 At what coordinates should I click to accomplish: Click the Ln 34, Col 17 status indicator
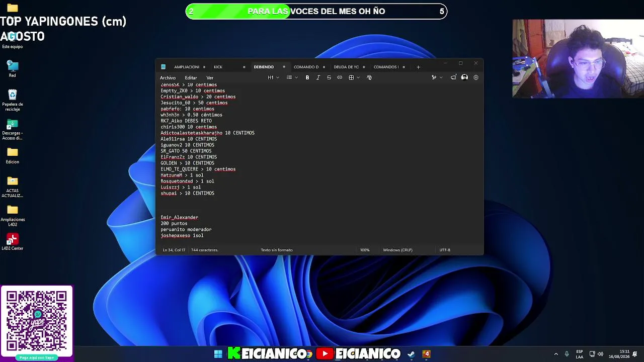pyautogui.click(x=174, y=250)
